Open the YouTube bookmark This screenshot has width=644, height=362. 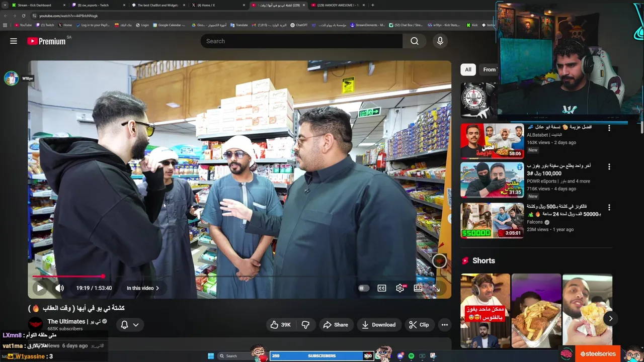coord(23,25)
